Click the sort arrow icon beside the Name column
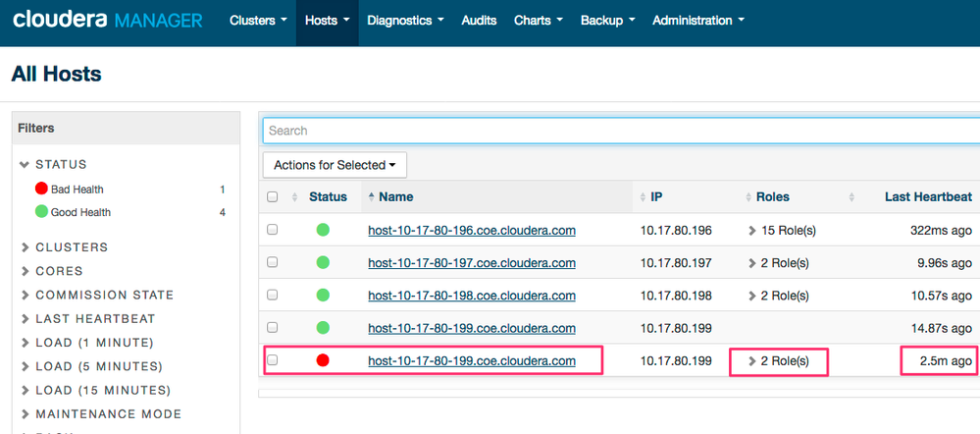980x434 pixels. point(371,197)
